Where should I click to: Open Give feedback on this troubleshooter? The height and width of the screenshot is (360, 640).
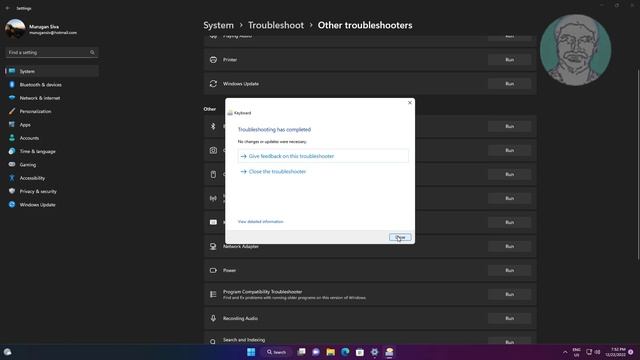(323, 156)
